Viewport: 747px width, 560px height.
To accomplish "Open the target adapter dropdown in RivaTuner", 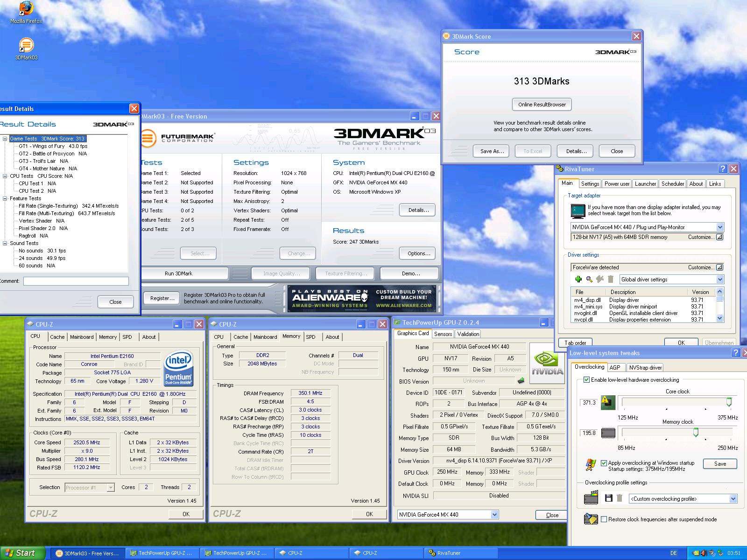I will click(720, 227).
